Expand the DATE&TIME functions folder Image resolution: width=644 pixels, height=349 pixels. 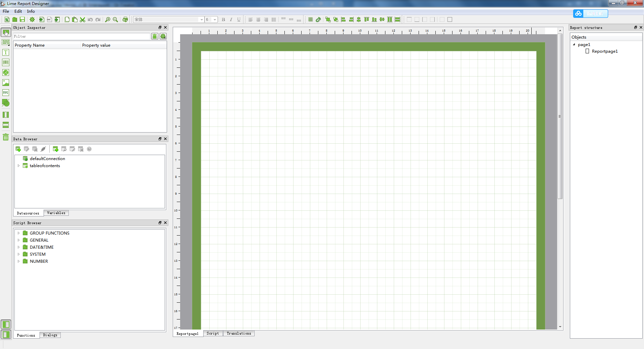pyautogui.click(x=19, y=247)
